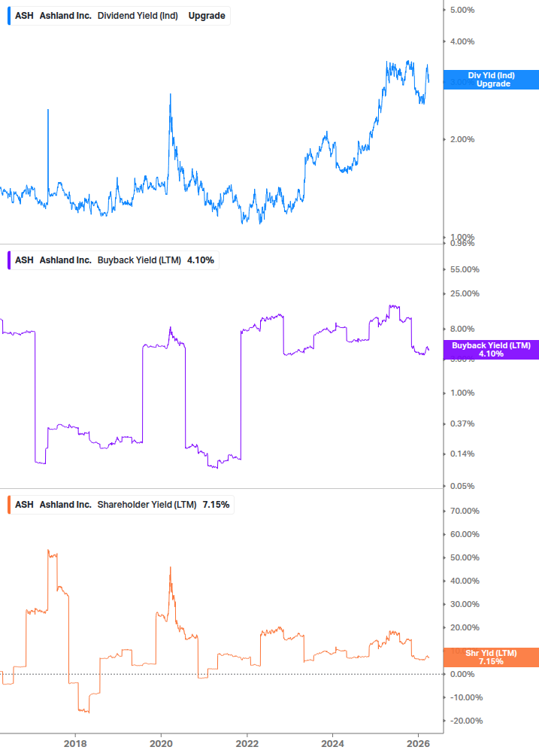Click the 2026 label on the time axis
539x756 pixels.
click(419, 744)
